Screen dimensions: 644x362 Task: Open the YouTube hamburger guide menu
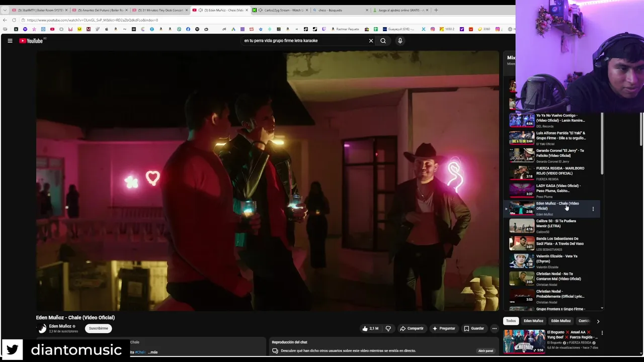10,41
